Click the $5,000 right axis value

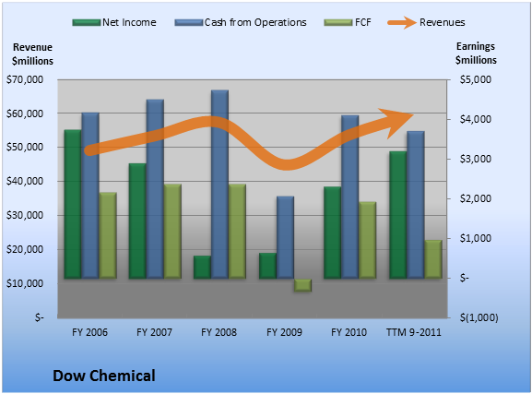coord(476,79)
